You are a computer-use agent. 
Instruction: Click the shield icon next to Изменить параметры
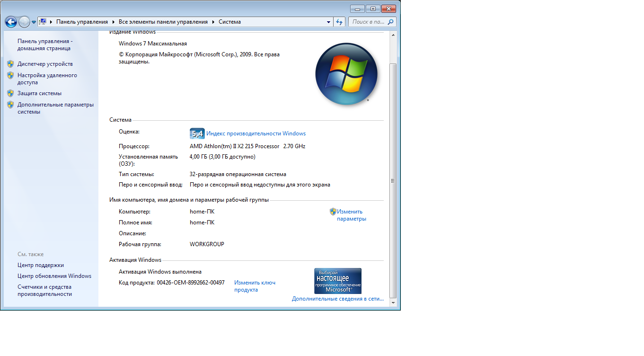(x=333, y=212)
